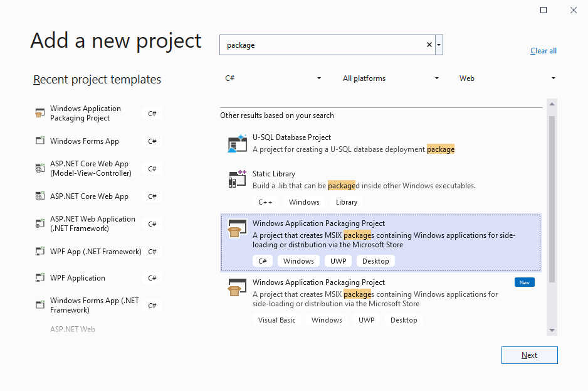Select recent template Windows Forms App

(x=98, y=141)
